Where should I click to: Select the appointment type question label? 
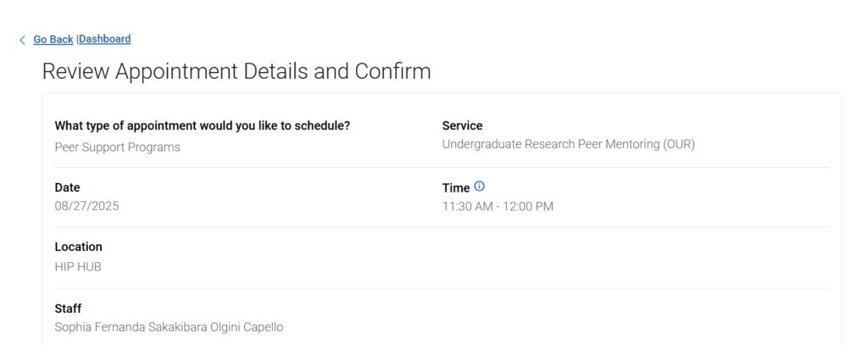202,126
